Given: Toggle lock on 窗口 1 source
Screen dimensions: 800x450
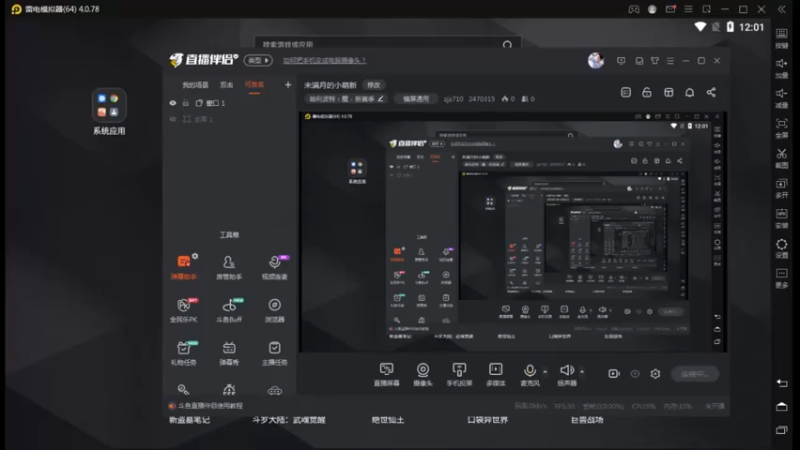Looking at the screenshot, I should (x=186, y=103).
